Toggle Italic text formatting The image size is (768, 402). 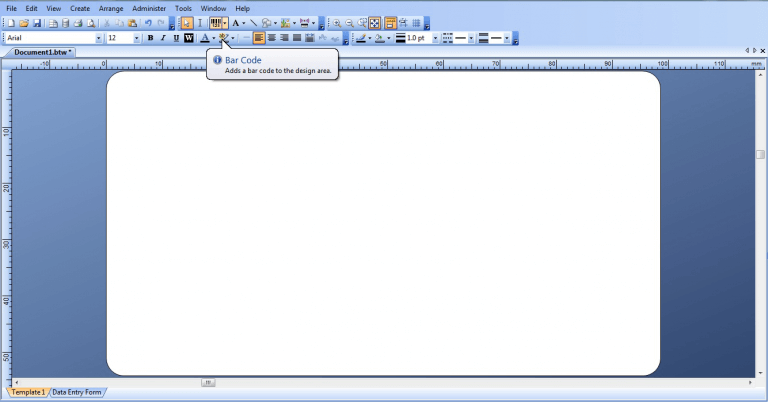[x=163, y=38]
